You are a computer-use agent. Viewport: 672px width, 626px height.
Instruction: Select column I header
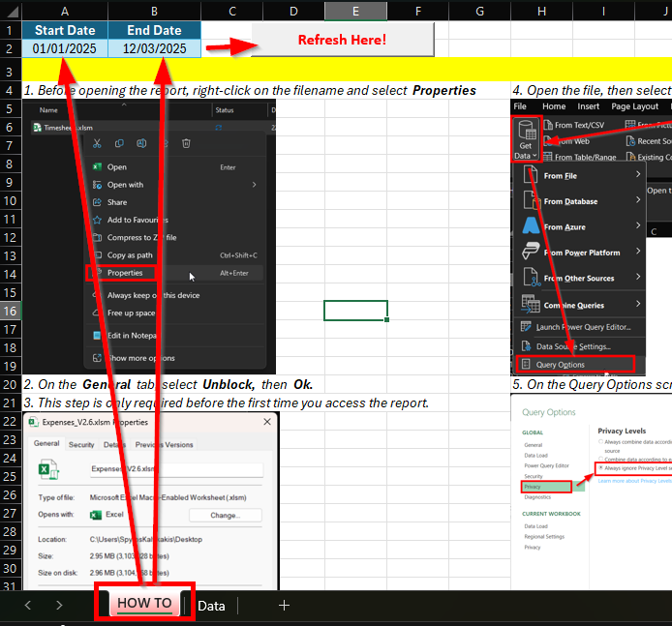pos(603,12)
